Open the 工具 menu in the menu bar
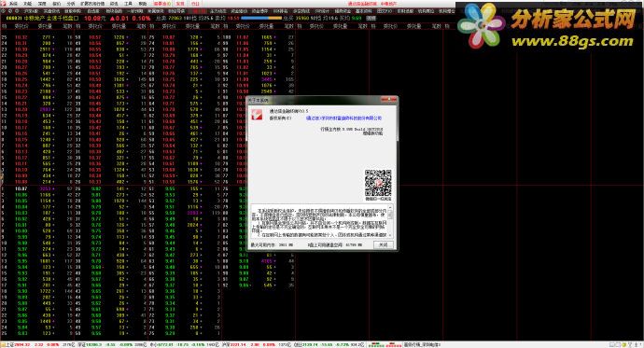Image resolution: width=644 pixels, height=348 pixels. (x=128, y=4)
